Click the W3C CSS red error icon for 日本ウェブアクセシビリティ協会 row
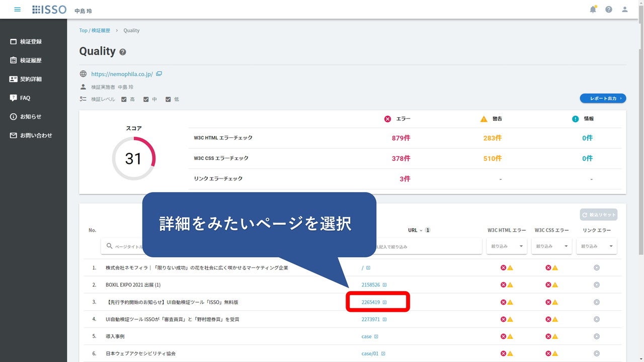644x362 pixels. click(548, 353)
